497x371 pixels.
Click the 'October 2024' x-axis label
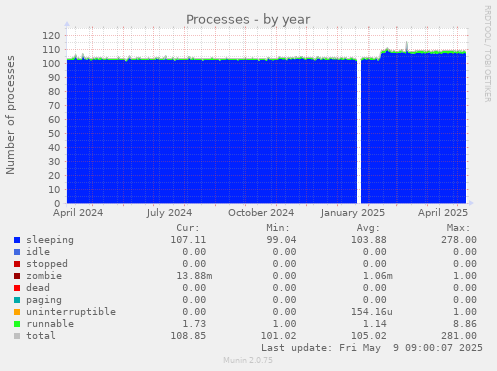261,213
